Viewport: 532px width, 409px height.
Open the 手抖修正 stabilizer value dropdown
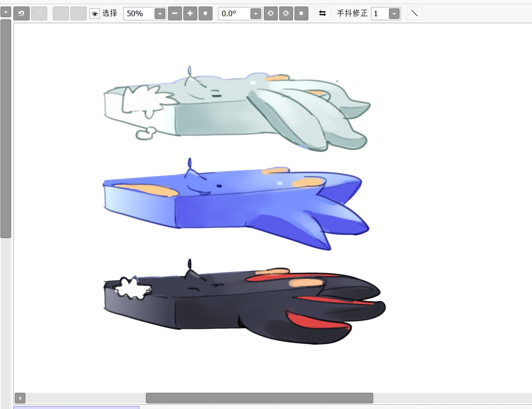(394, 13)
